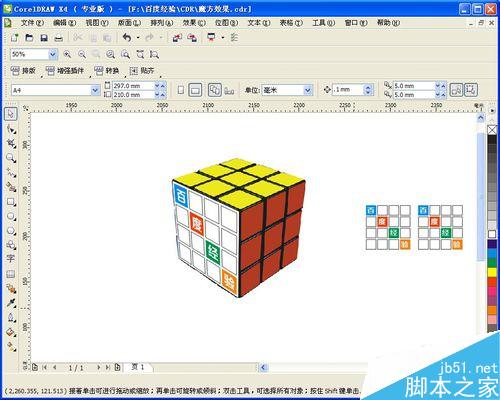Screen dimensions: 500x400
Task: Increase duplicate distance x 5.0 mm spinner
Action: pyautogui.click(x=443, y=86)
